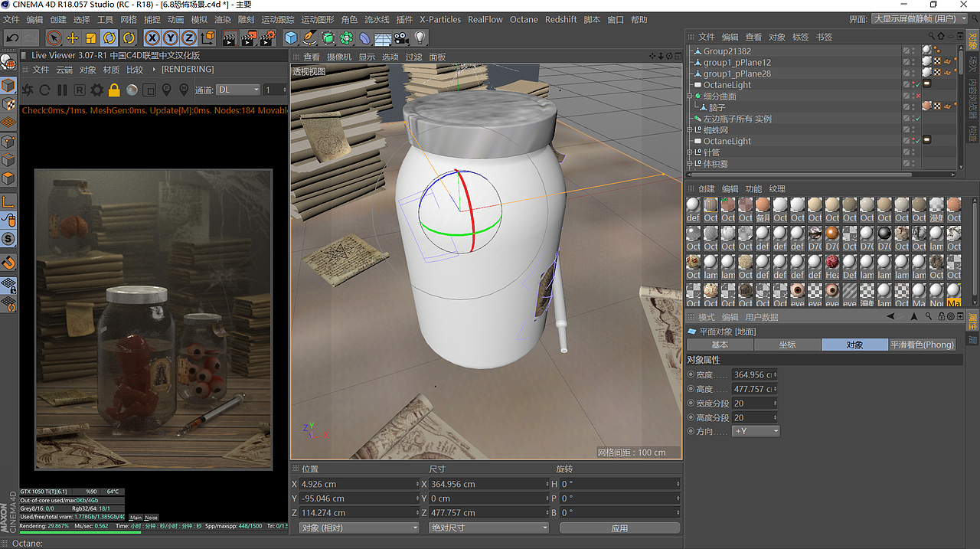Switch to the 坐标 attribute tab

(x=787, y=345)
